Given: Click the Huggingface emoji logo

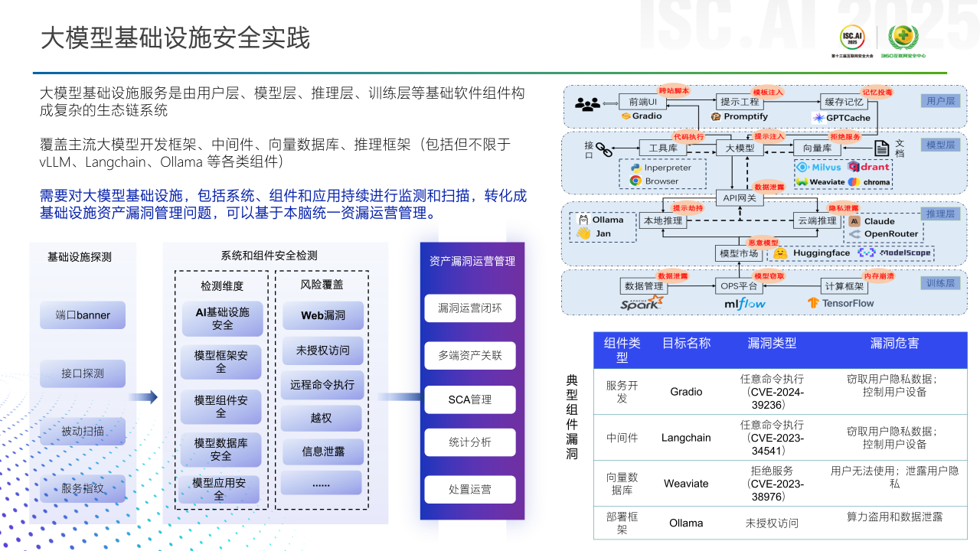Looking at the screenshot, I should tap(780, 253).
